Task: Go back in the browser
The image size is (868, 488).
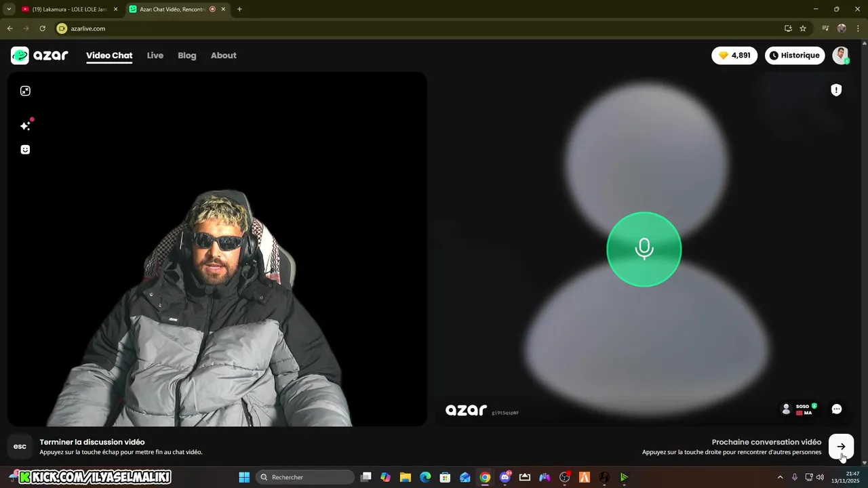Action: pos(9,28)
